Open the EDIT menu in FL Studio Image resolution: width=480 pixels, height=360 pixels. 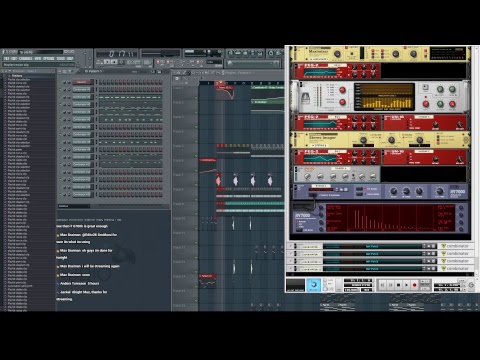pos(14,59)
